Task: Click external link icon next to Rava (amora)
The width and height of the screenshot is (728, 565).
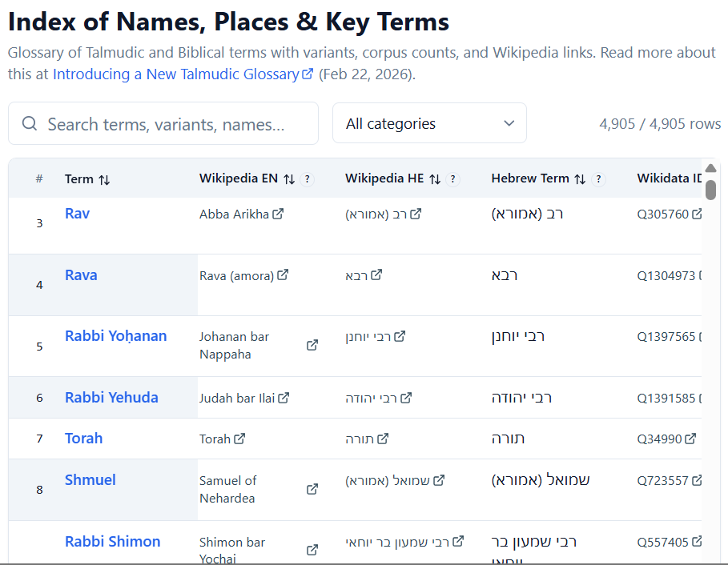Action: coord(283,275)
